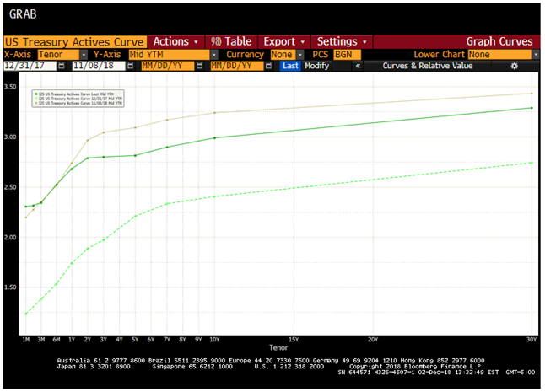This screenshot has width=545, height=392.
Task: Click the 10Y label on the tenor axis
Action: 214,340
